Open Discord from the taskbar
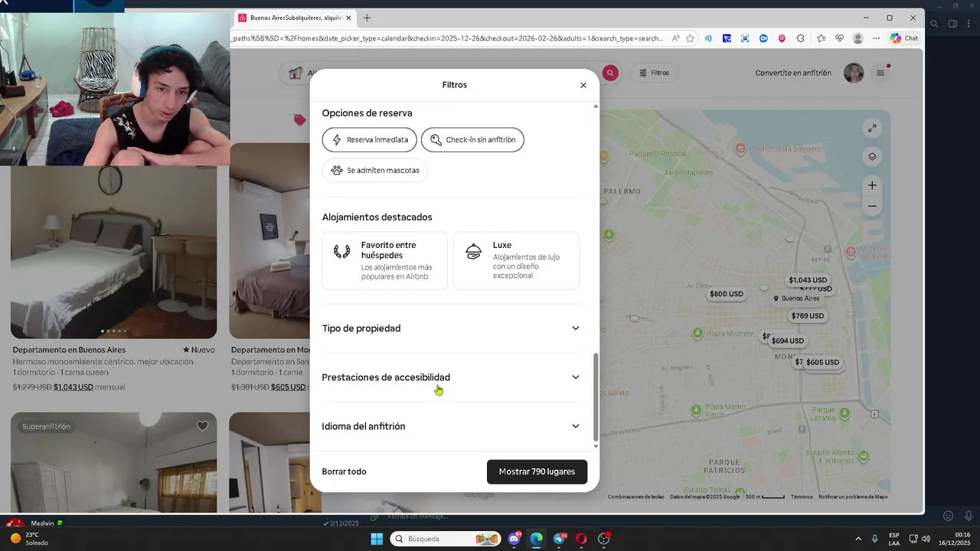Viewport: 980px width, 551px height. (x=514, y=539)
